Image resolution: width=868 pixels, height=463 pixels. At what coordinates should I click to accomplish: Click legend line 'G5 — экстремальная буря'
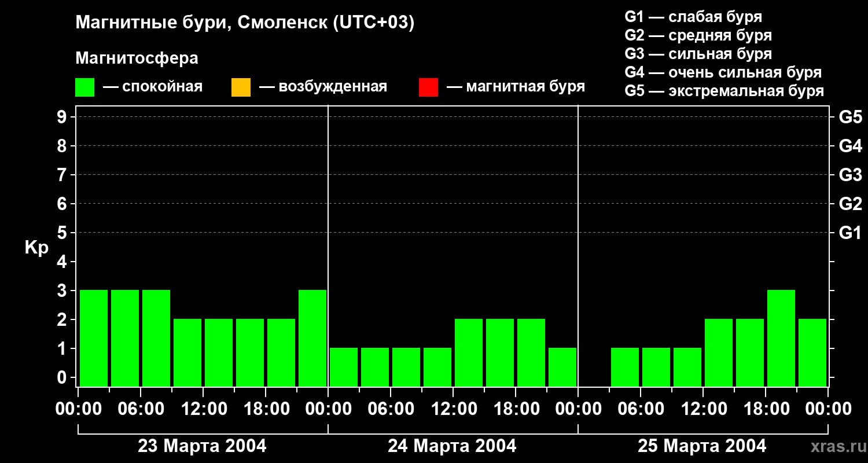pyautogui.click(x=724, y=91)
